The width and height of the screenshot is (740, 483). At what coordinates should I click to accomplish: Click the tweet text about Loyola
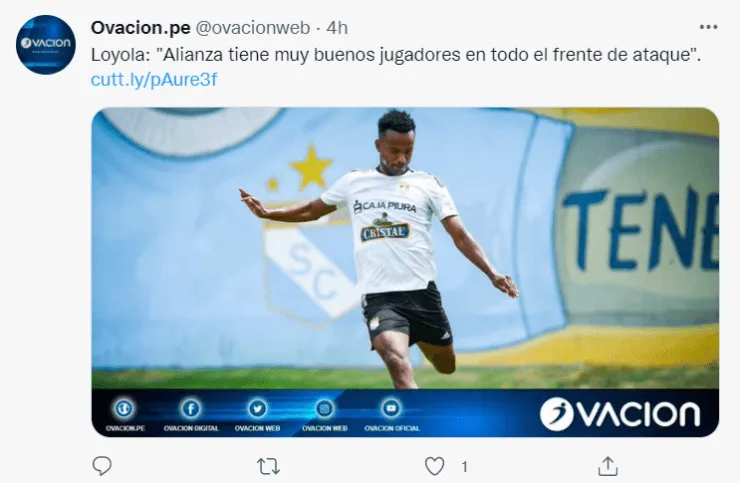[395, 55]
